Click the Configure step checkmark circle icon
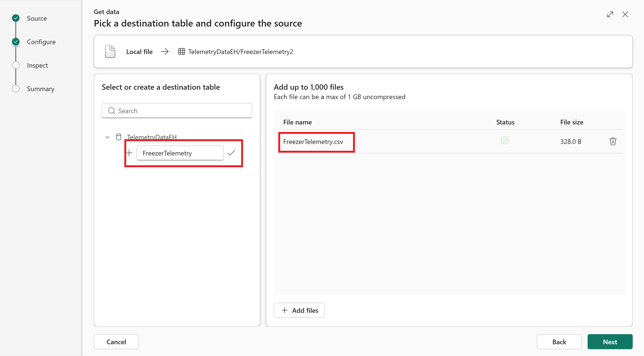 tap(16, 42)
